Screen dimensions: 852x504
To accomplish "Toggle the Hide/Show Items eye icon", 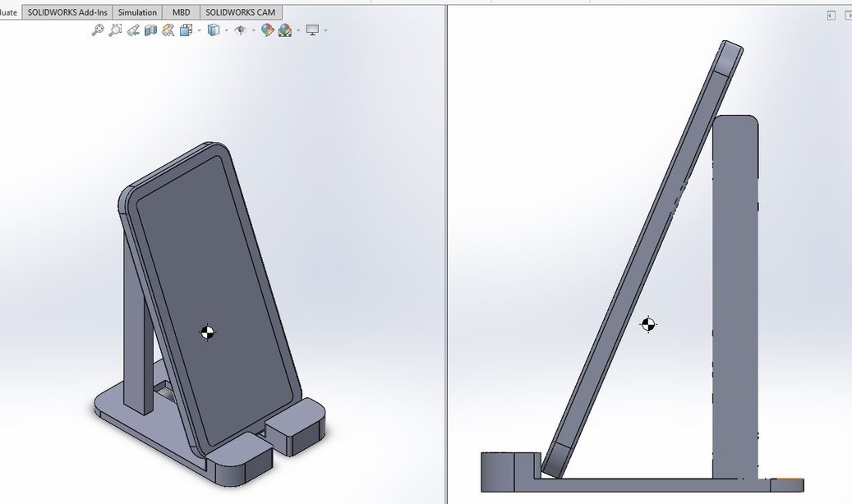I will [x=240, y=30].
